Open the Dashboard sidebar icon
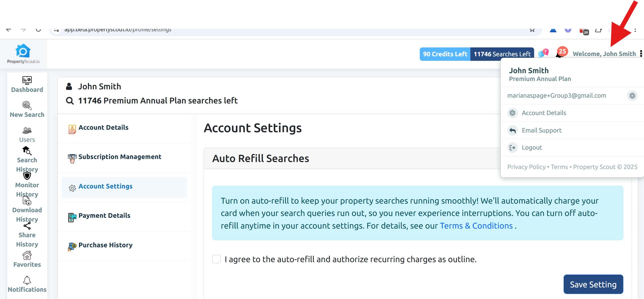This screenshot has width=644, height=299. [27, 85]
